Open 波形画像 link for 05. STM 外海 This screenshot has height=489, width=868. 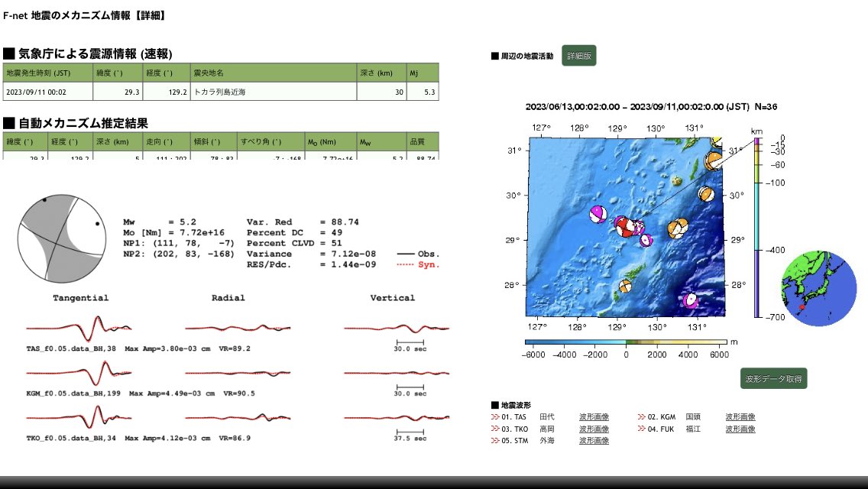point(594,440)
